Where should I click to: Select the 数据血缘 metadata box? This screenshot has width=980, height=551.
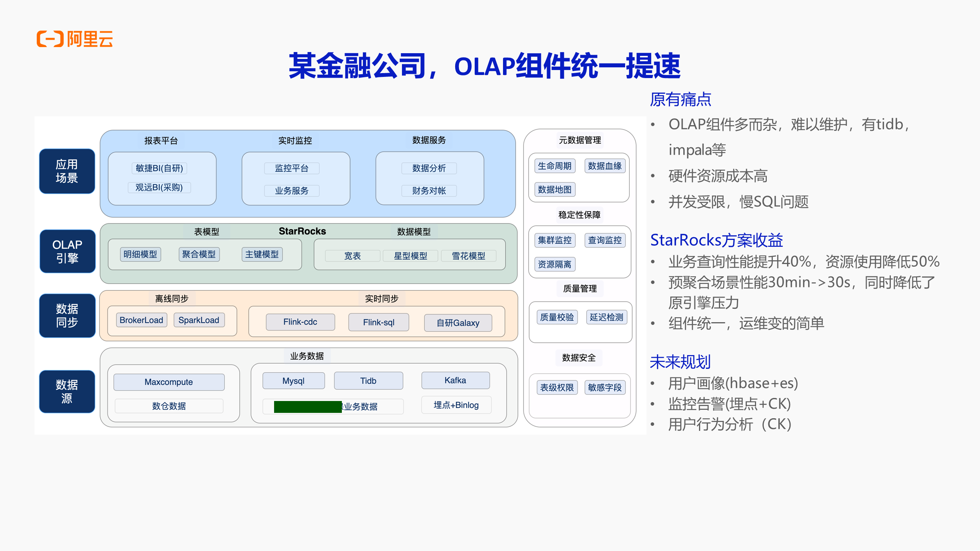tap(605, 166)
